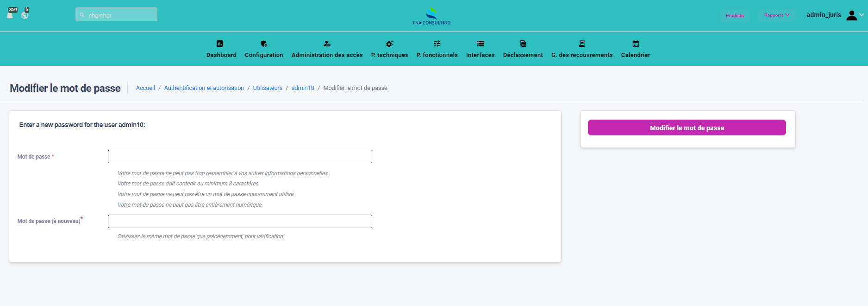
Task: Click the chercher search box
Action: pos(117,15)
